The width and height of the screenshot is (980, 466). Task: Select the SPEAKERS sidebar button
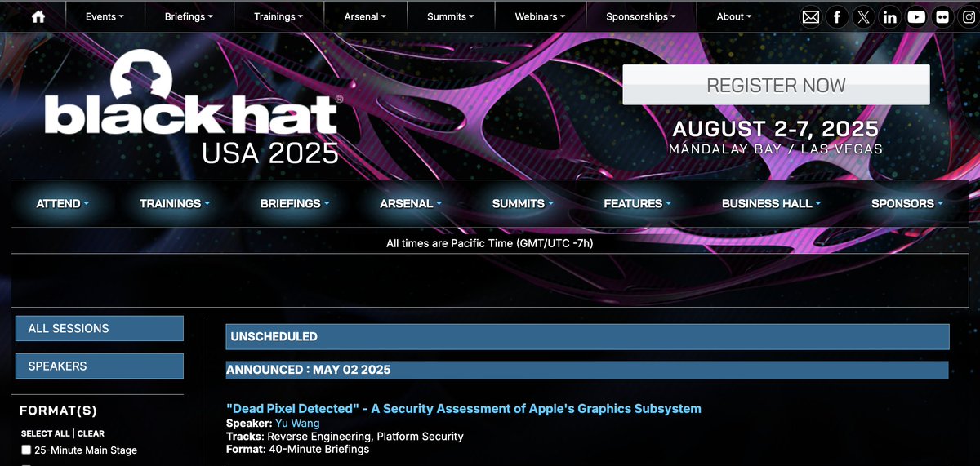click(x=100, y=366)
